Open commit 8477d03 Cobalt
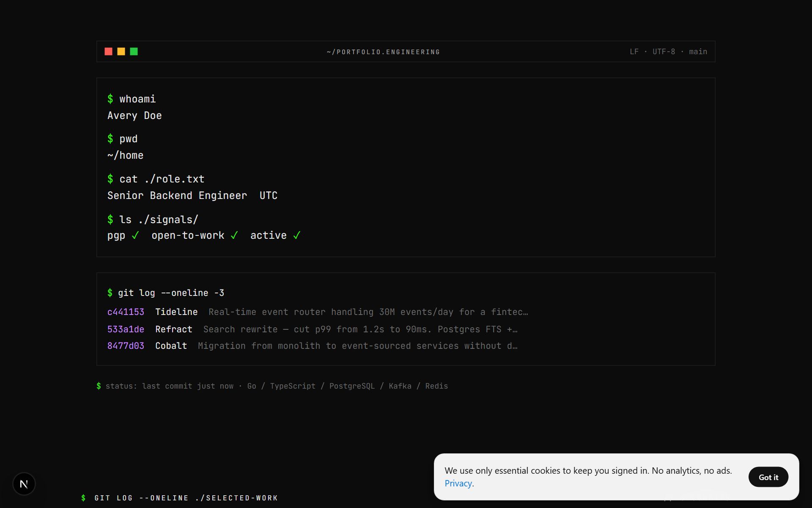This screenshot has height=508, width=812. click(x=312, y=346)
